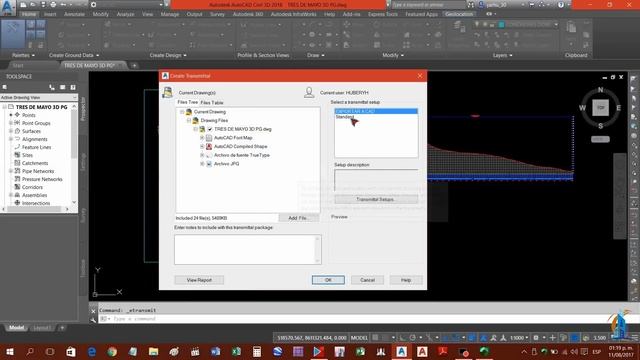Expand the Create Ground Data panel dropdown
Screen dimensions: 640x360
pos(74,55)
